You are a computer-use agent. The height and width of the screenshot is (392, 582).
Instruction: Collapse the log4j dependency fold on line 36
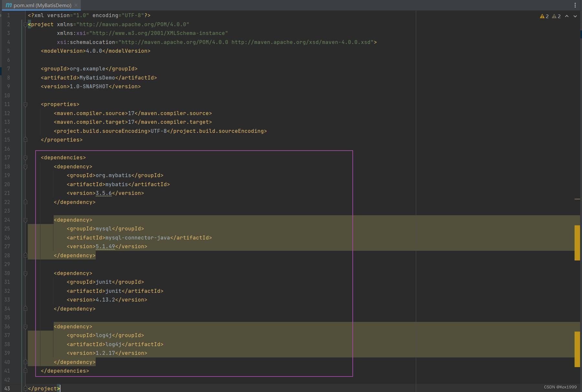[25, 327]
